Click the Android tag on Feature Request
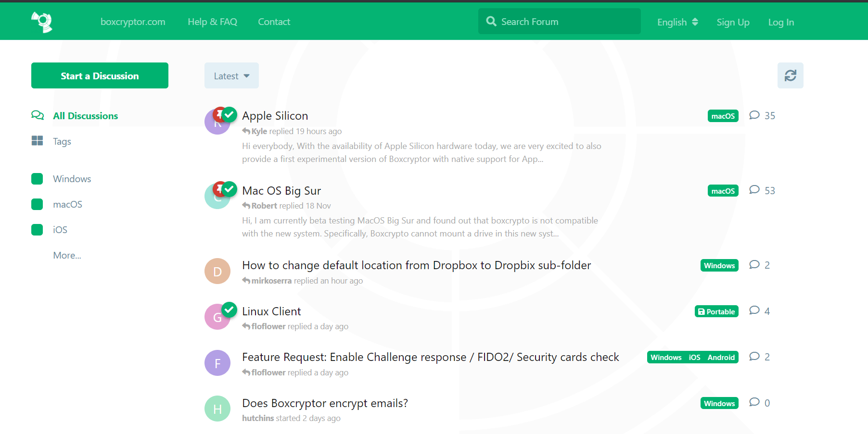Viewport: 868px width, 434px height. [x=721, y=357]
